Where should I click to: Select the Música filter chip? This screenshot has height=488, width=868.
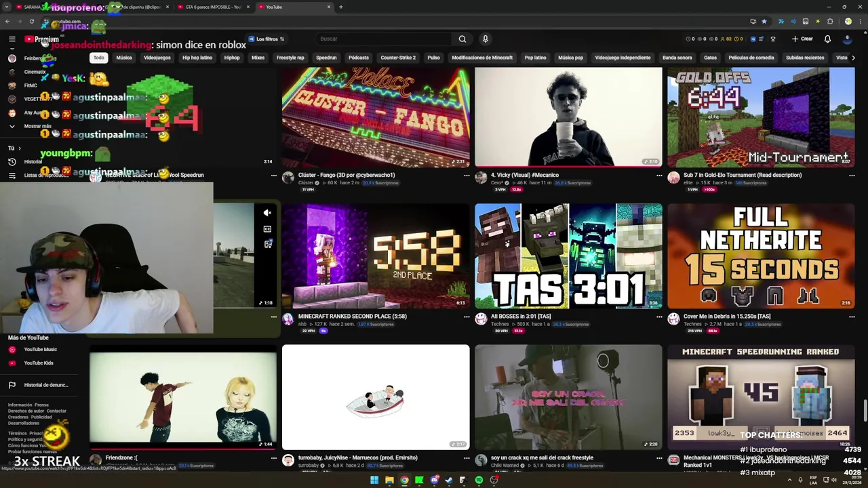[124, 58]
